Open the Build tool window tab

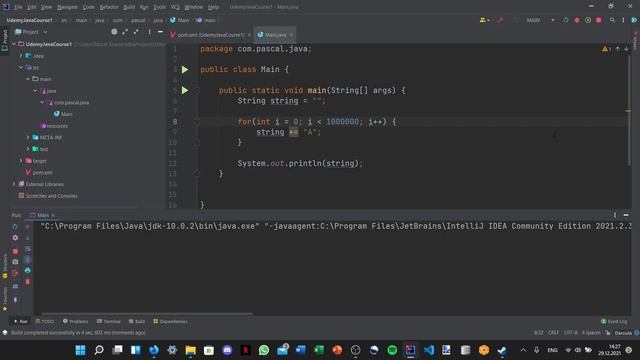click(137, 322)
